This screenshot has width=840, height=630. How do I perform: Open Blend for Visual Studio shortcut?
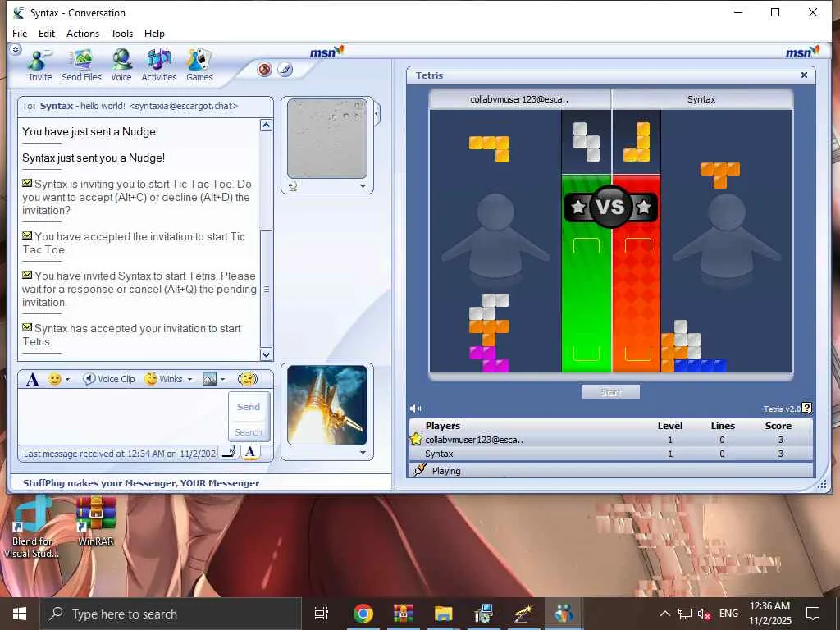32,527
